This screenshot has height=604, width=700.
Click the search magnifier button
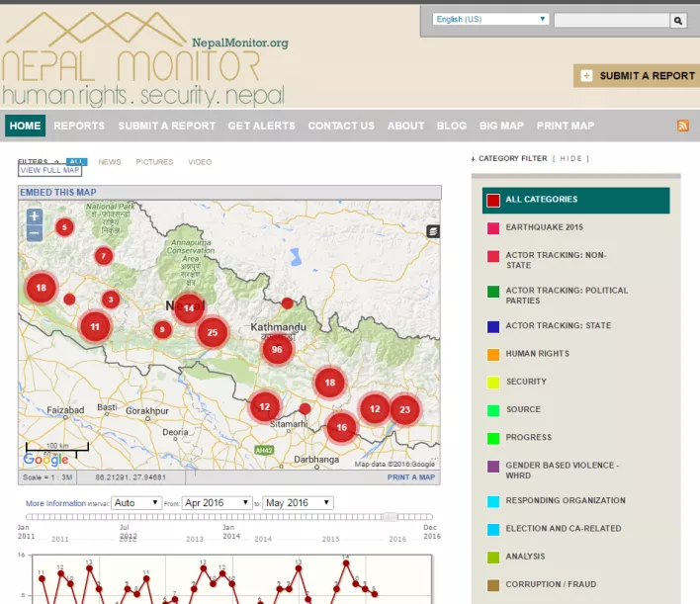(x=678, y=20)
